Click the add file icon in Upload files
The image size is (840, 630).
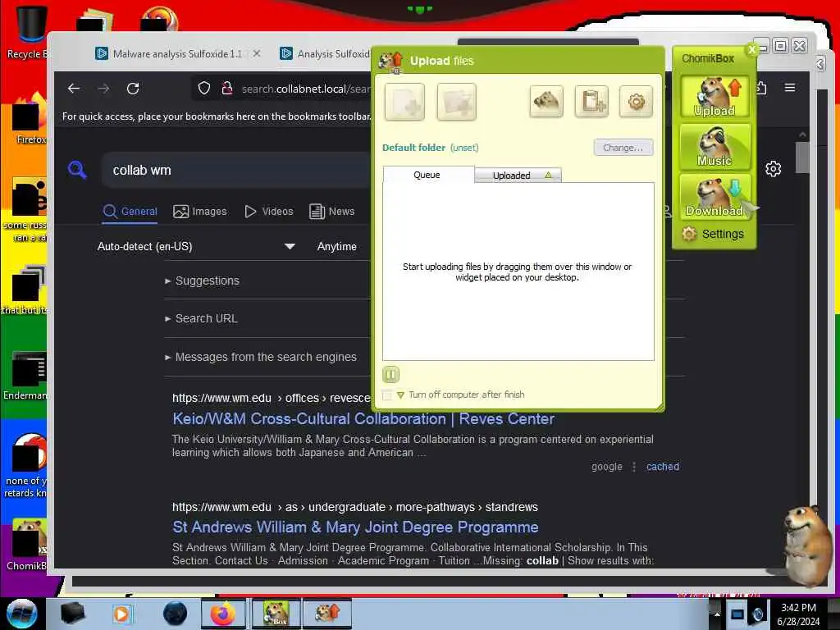[404, 101]
